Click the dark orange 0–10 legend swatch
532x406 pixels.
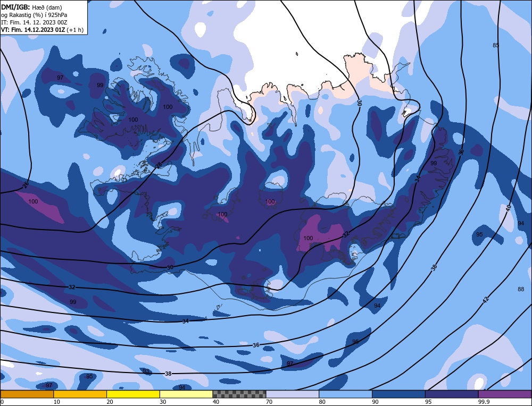27,394
